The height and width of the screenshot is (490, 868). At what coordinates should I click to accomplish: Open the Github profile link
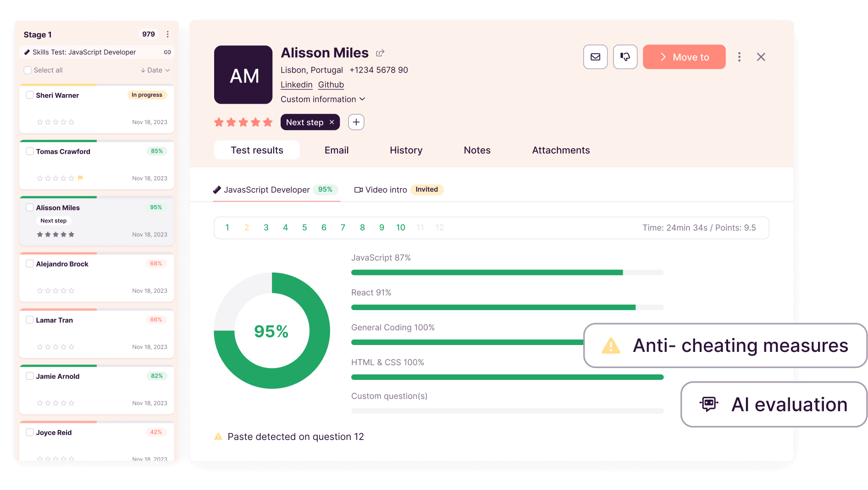[331, 84]
